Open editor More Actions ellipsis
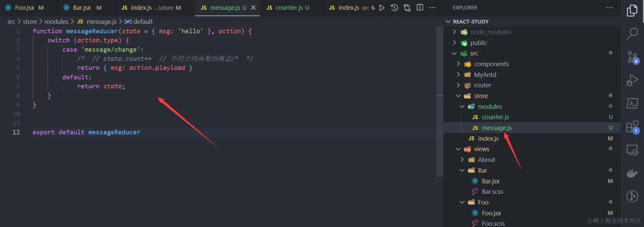 pyautogui.click(x=432, y=7)
